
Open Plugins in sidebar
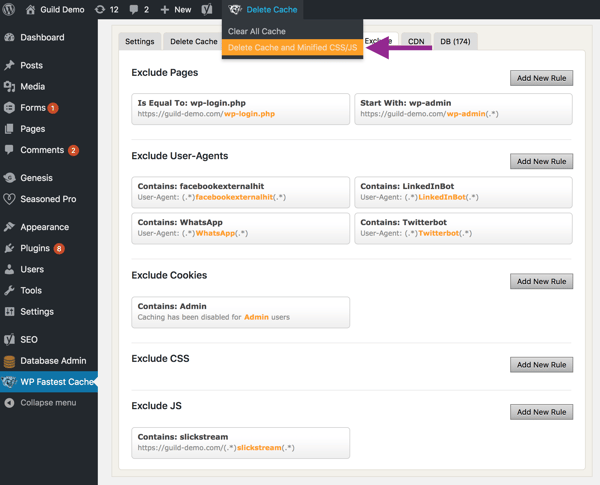coord(35,248)
